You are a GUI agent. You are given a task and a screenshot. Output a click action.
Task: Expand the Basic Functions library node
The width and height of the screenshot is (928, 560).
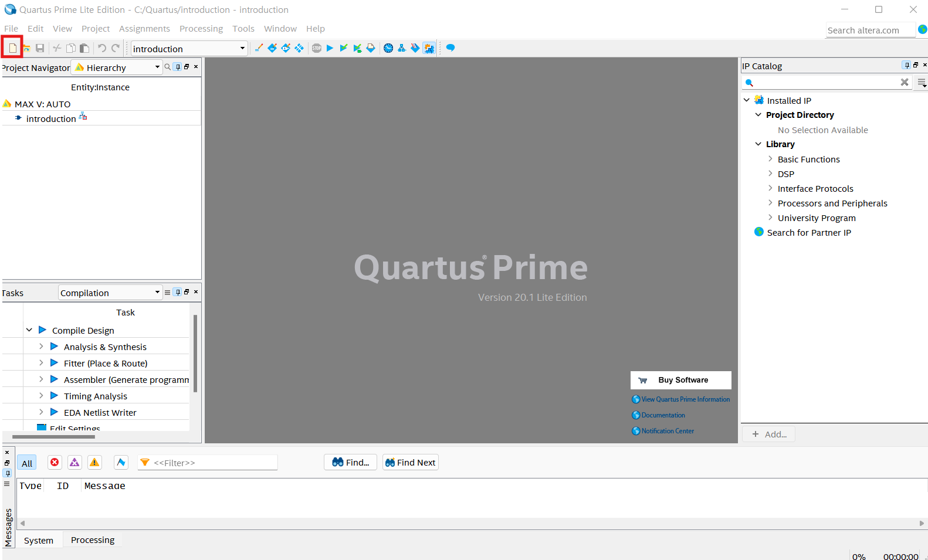coord(770,159)
